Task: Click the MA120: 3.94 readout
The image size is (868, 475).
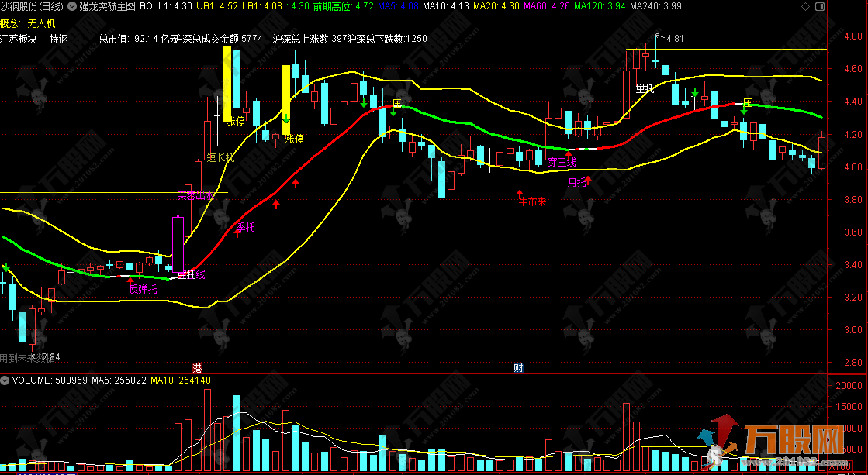Action: pos(600,7)
